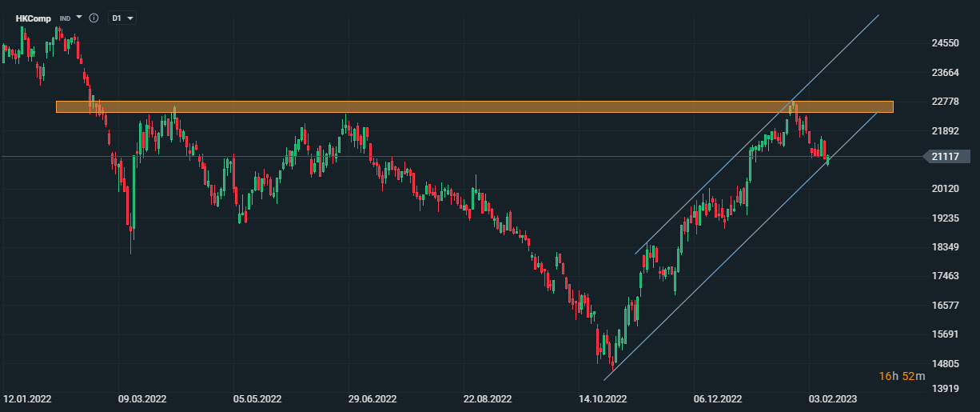Click the 16h 52m candle countdown timer

pos(902,376)
